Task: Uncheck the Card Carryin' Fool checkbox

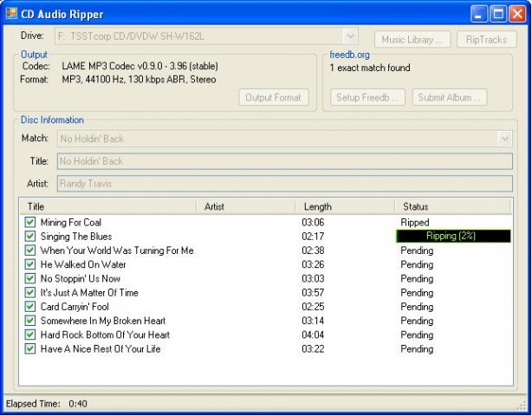Action: click(29, 307)
